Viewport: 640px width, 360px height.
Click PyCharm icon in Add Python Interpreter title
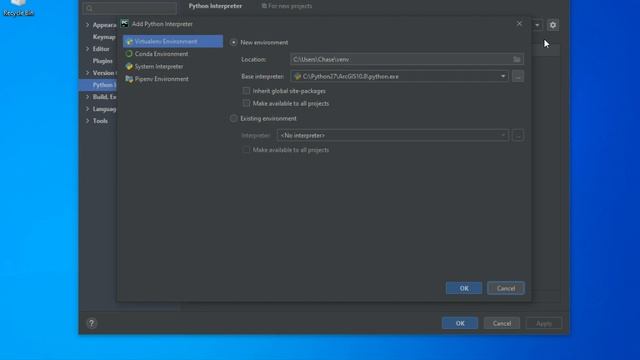click(124, 24)
